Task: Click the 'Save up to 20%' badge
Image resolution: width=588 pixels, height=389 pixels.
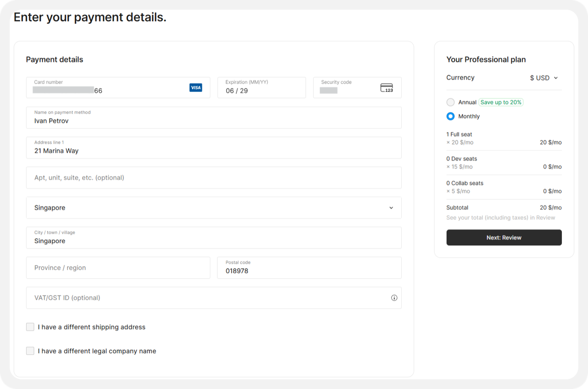Action: (501, 102)
